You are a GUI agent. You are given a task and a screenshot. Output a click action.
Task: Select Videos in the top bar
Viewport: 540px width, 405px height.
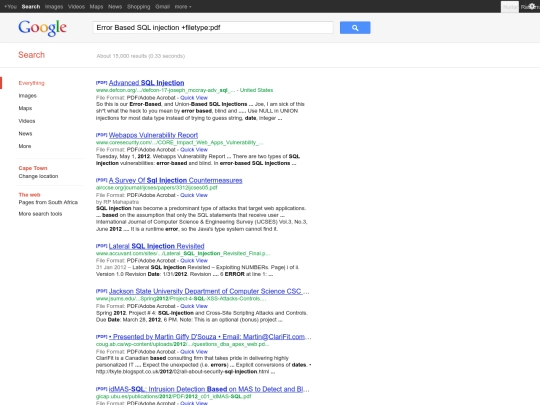(x=76, y=7)
